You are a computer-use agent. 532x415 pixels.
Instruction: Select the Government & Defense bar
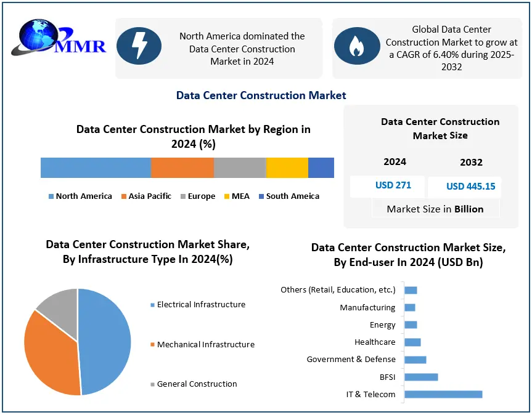click(415, 360)
